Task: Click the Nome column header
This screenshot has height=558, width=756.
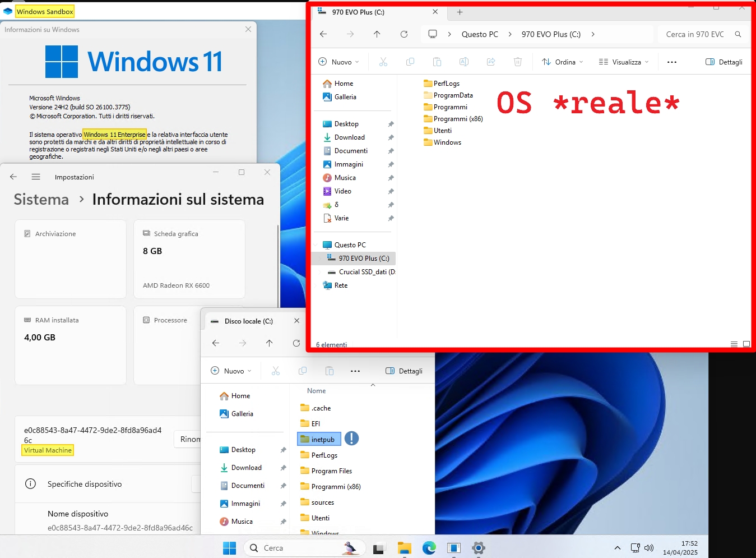Action: click(x=316, y=391)
